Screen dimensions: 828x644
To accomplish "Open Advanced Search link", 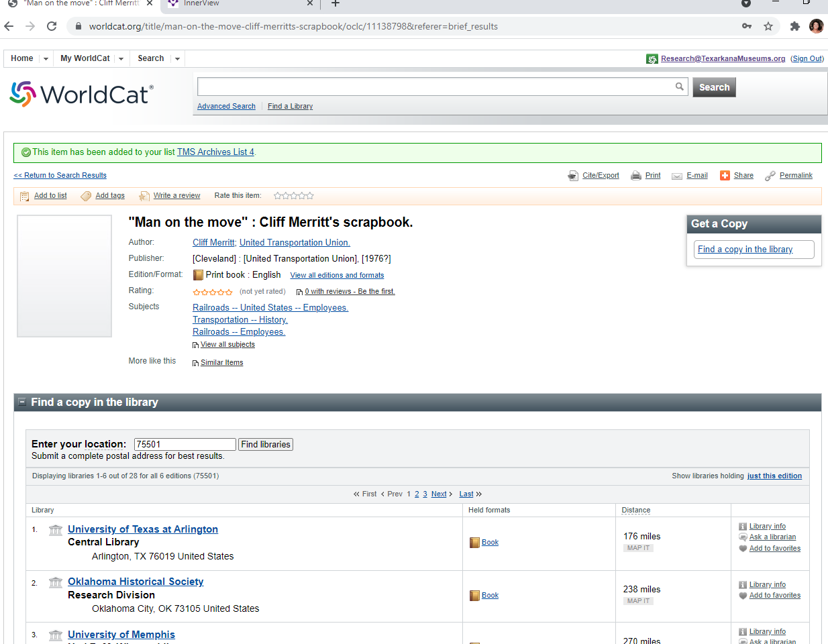I will point(226,106).
